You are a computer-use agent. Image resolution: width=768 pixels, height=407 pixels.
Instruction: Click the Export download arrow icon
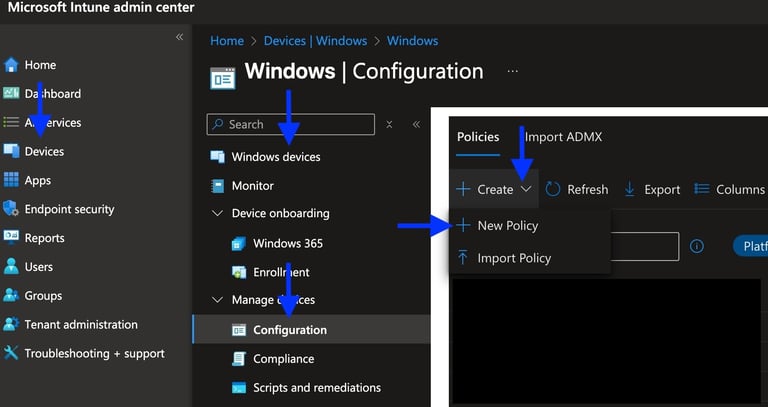[630, 189]
